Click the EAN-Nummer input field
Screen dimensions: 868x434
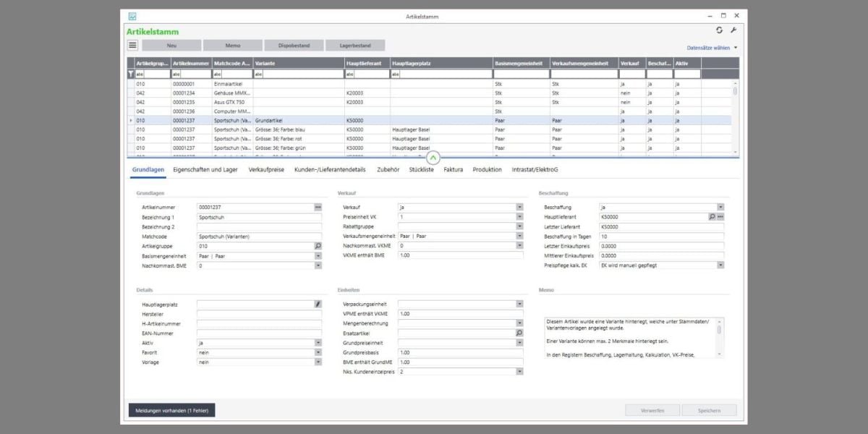259,333
